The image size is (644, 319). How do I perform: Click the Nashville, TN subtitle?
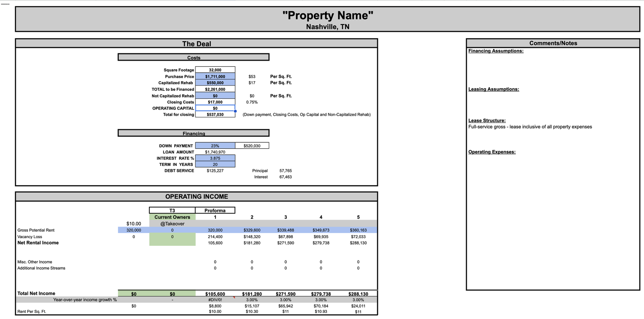point(328,27)
